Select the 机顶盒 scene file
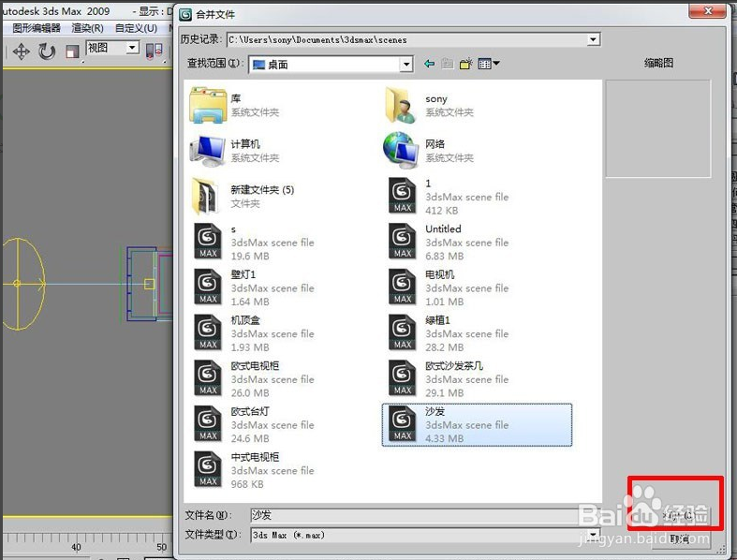The height and width of the screenshot is (560, 737). (x=255, y=332)
